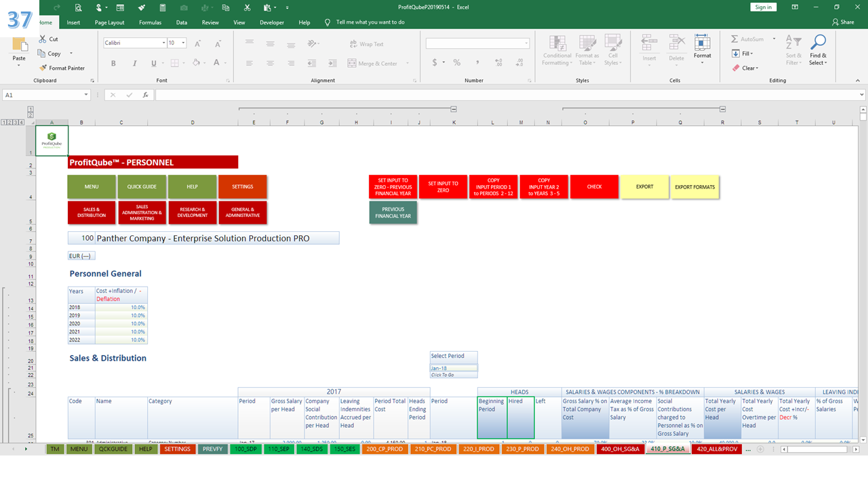Viewport: 868px width, 488px height.
Task: Toggle Italic formatting
Action: coord(134,63)
